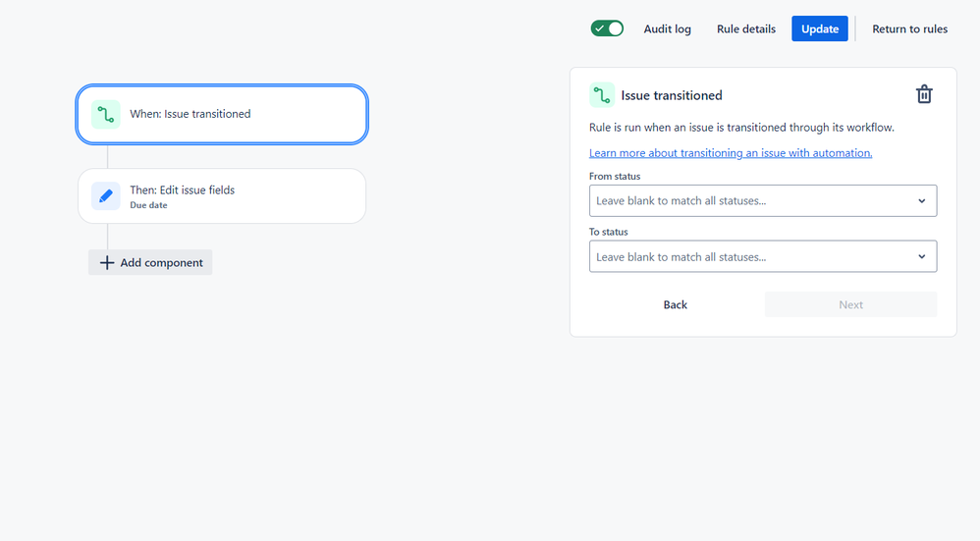The image size is (980, 541).
Task: Expand the To status dropdown arrow
Action: pyautogui.click(x=921, y=257)
